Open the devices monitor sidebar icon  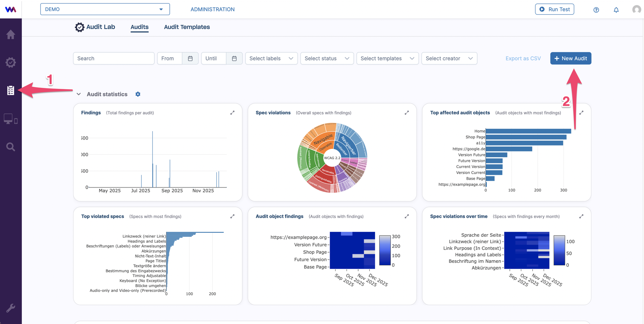[11, 119]
